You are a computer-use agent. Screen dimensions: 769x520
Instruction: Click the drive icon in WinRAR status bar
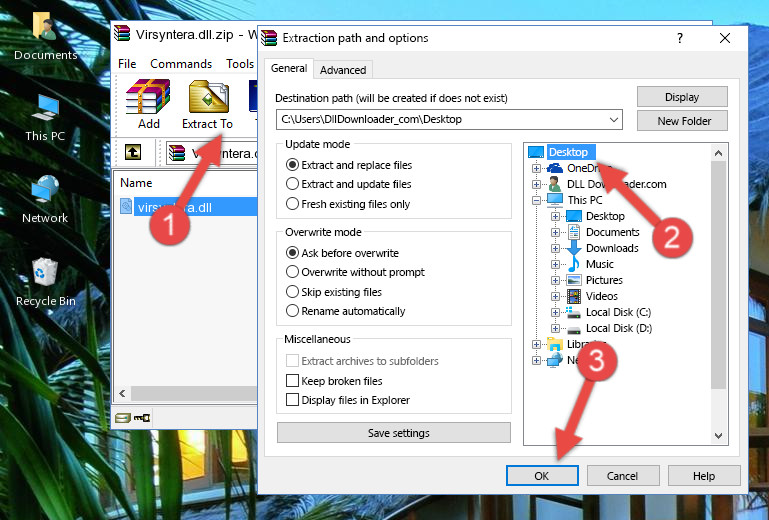pos(123,417)
